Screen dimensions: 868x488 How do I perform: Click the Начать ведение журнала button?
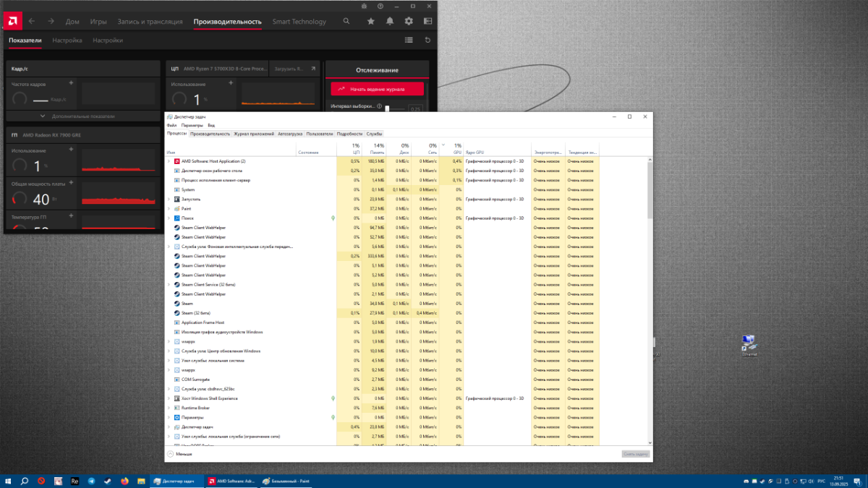377,89
